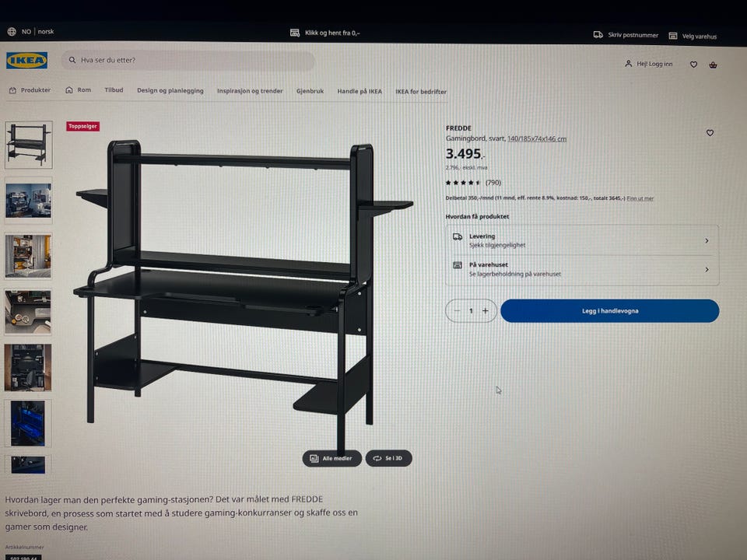Screen dimensions: 747x560
Task: Click the Hei! Logg inn user icon
Action: tap(629, 63)
